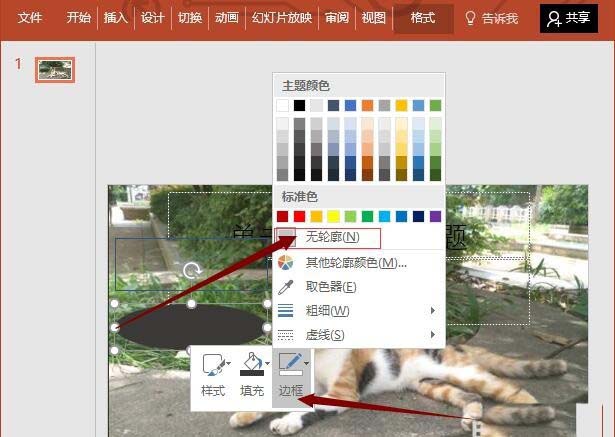Select the 格式 ribbon tab
Viewport: 615px width, 437px height.
pos(423,18)
